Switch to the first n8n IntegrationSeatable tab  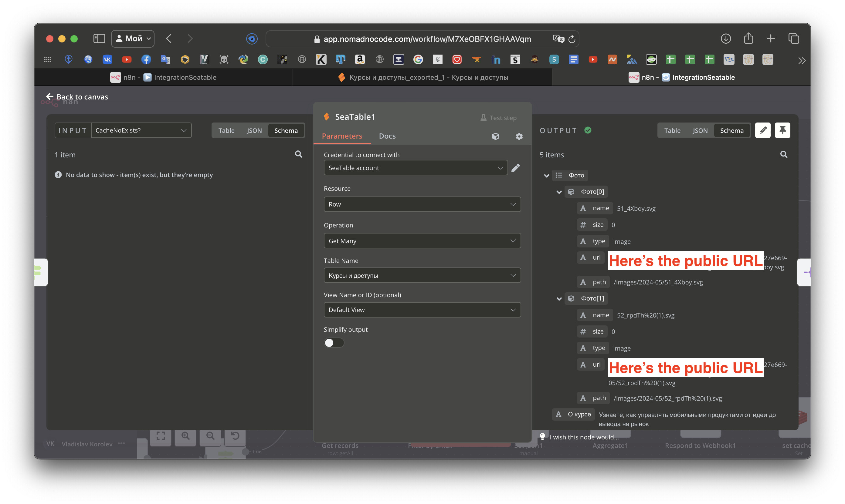163,77
